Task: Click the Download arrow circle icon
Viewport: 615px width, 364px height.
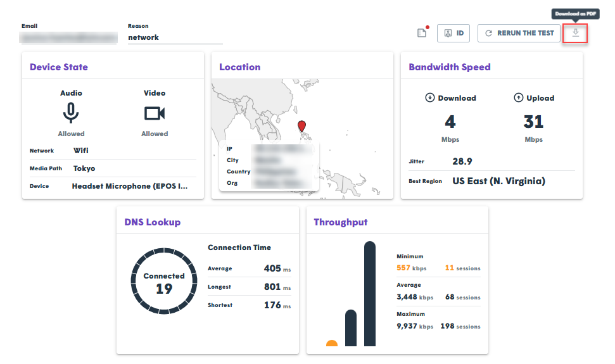Action: click(x=430, y=97)
